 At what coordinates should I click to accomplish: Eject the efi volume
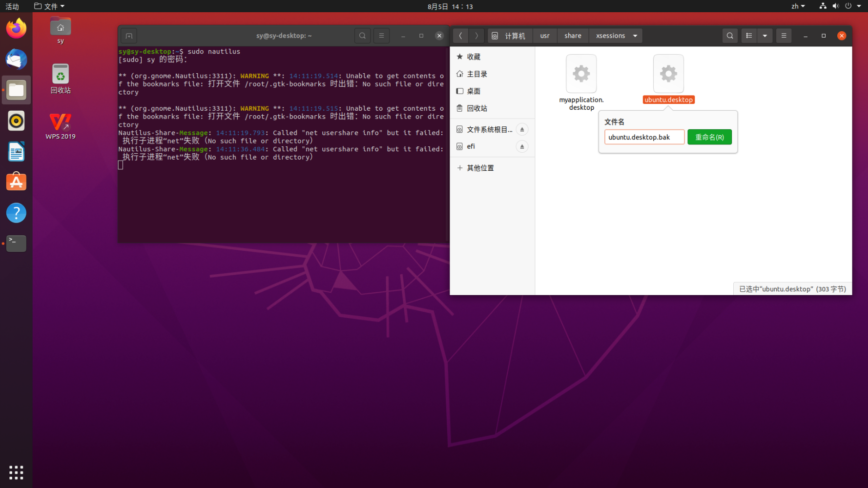pos(522,146)
